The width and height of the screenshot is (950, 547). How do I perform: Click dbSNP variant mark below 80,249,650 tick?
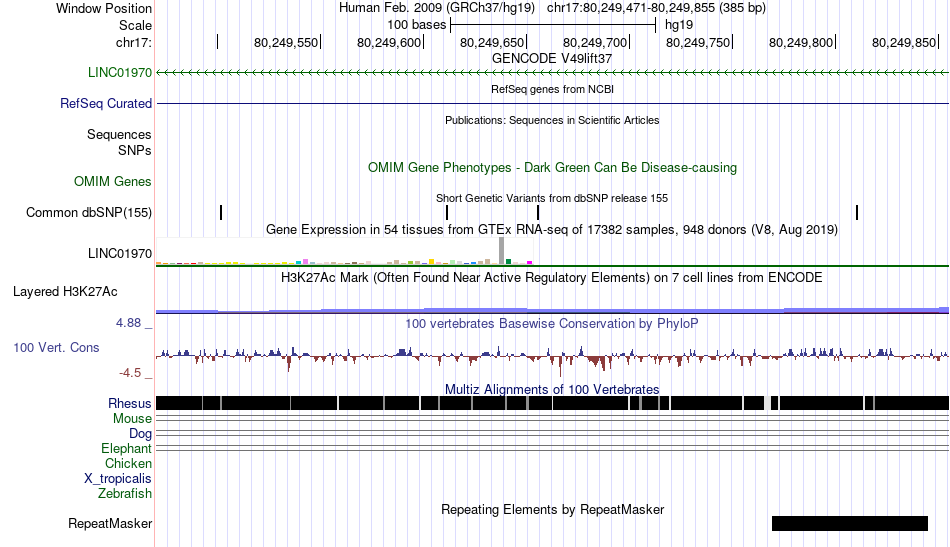point(538,213)
